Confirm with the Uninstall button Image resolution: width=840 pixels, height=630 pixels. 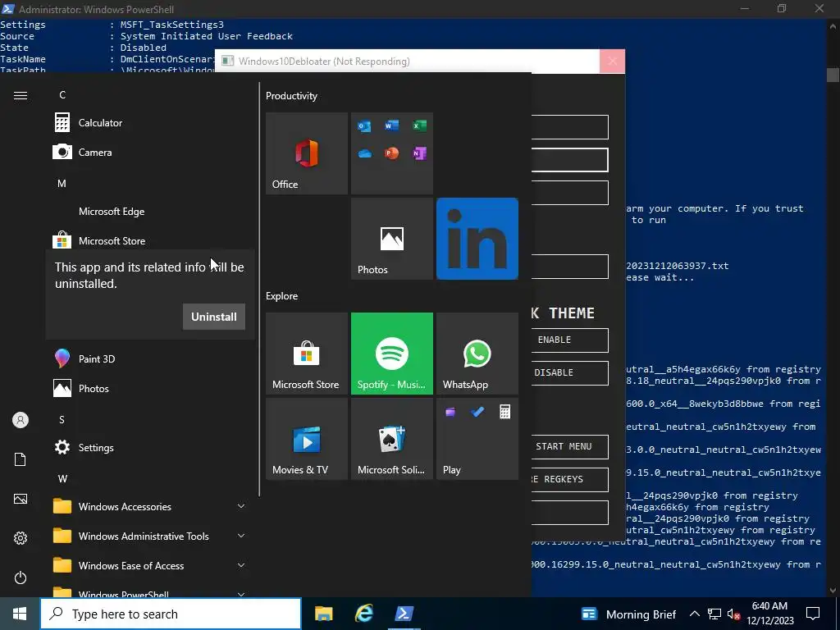pos(214,317)
